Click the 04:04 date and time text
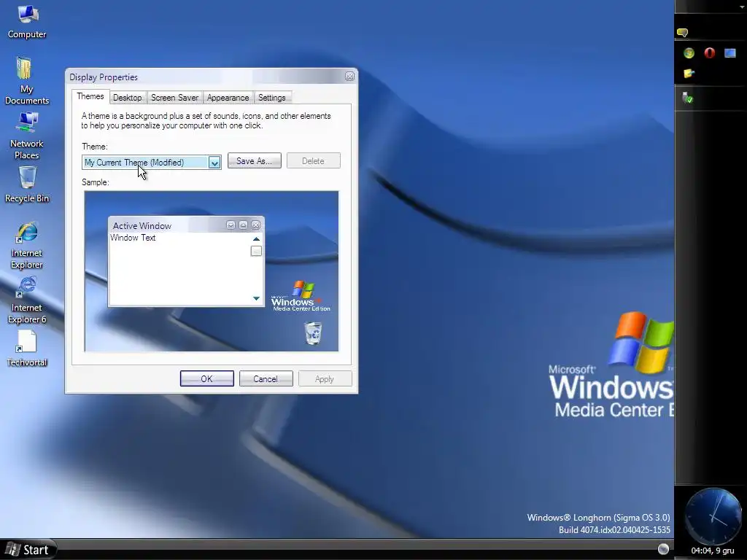 [713, 551]
